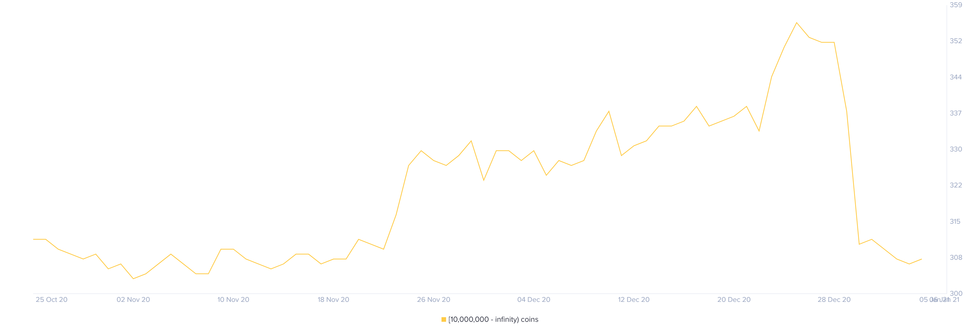Image resolution: width=980 pixels, height=332 pixels.
Task: Click the 10 Nov 20 date label
Action: [x=233, y=300]
